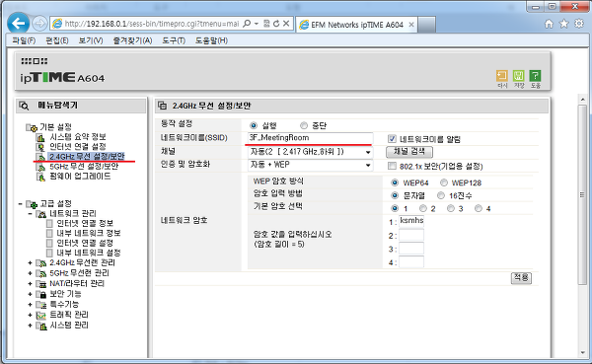592x364 pixels.
Task: Collapse the 네트워크 관리 tree node
Action: coord(31,214)
